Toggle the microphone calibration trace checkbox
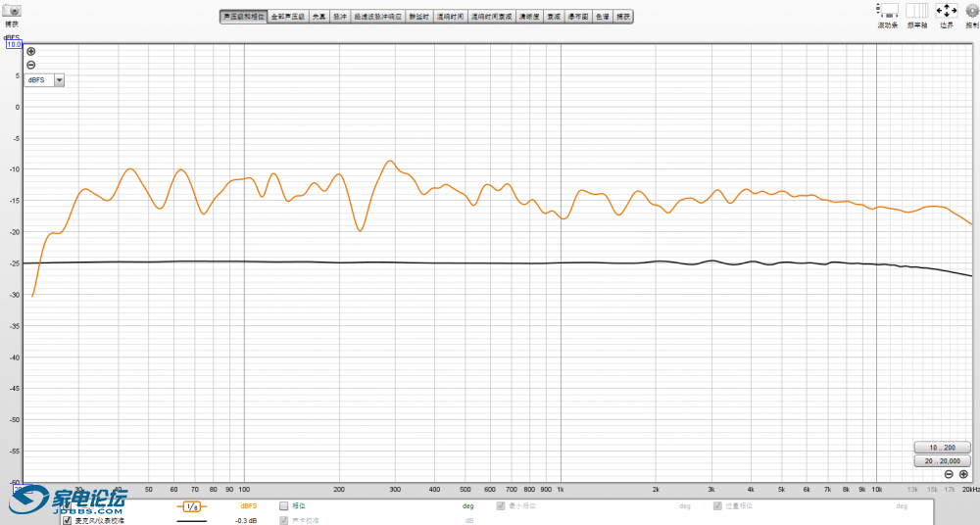Viewport: 980px width, 525px height. click(x=68, y=520)
